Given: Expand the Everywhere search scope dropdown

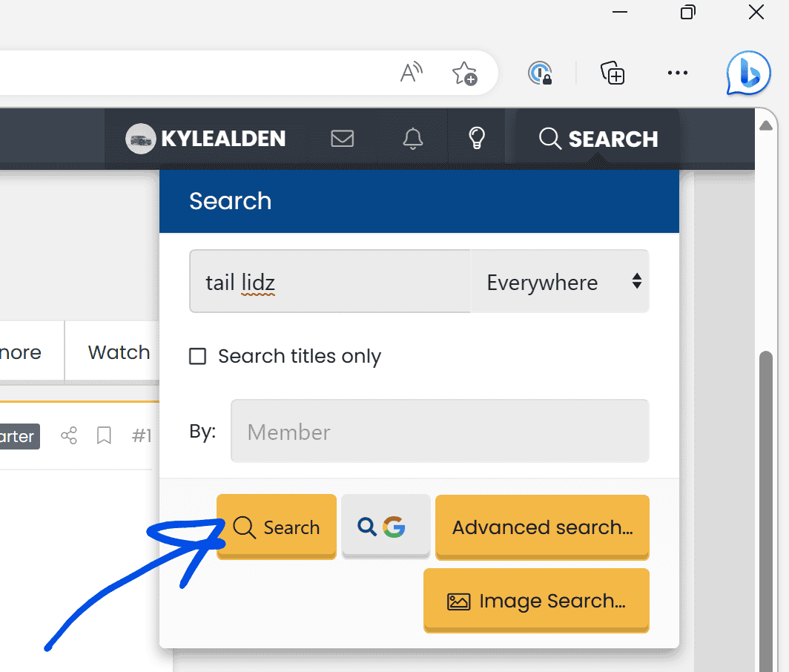Looking at the screenshot, I should (560, 281).
